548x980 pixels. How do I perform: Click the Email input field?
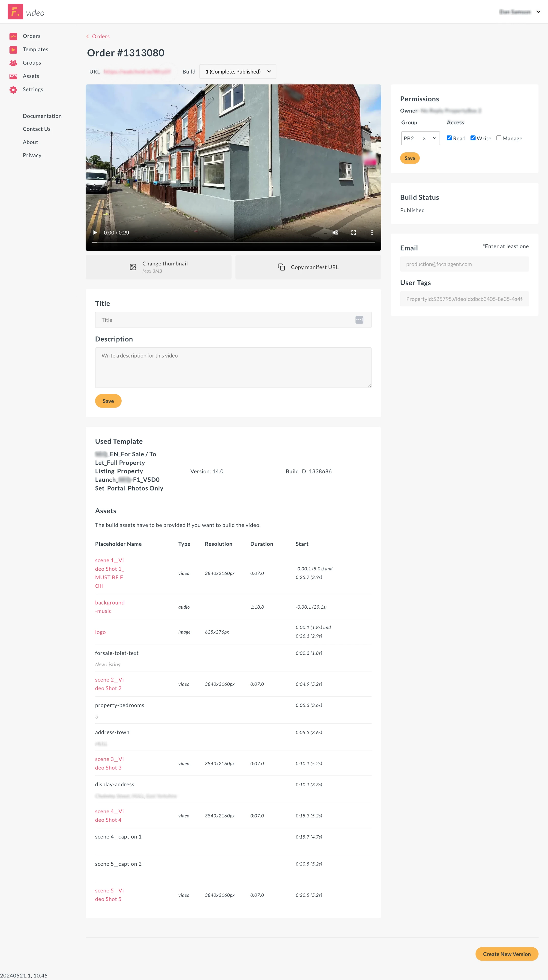[464, 264]
